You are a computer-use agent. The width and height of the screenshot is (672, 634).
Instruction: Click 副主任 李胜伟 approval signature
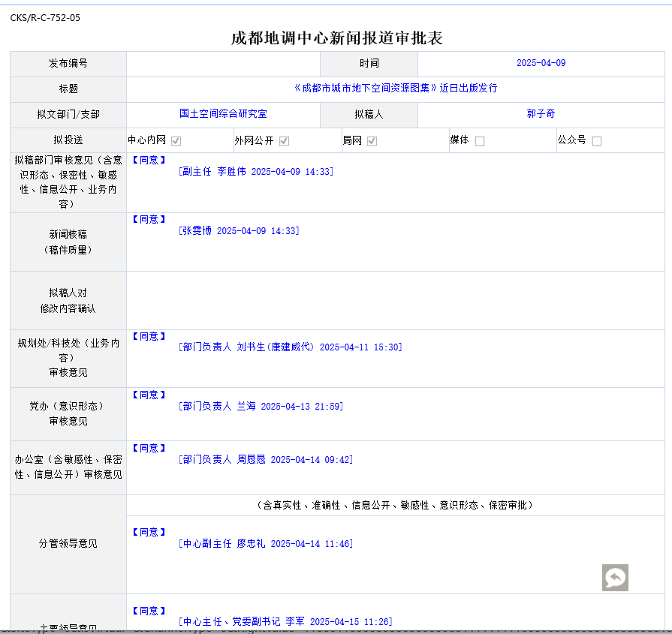[x=256, y=172]
